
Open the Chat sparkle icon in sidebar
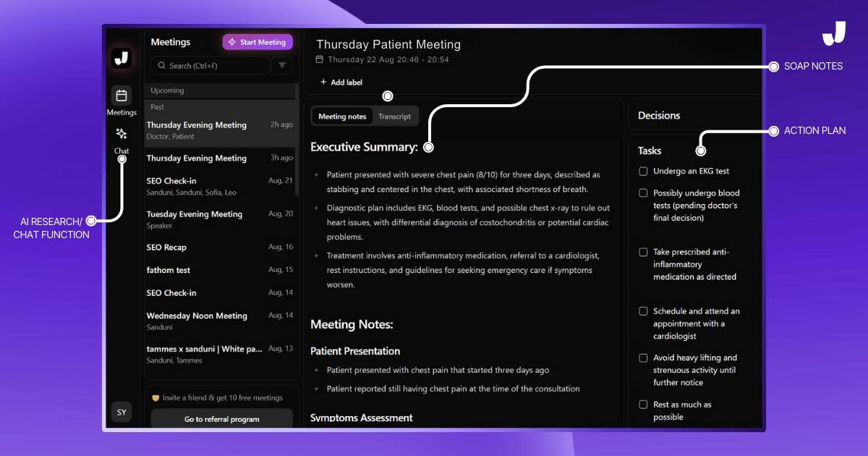pyautogui.click(x=122, y=133)
